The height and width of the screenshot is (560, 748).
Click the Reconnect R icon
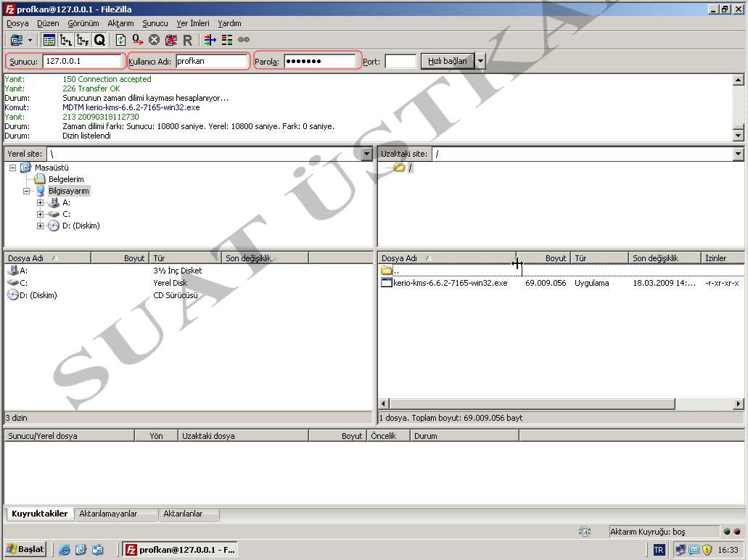(187, 40)
